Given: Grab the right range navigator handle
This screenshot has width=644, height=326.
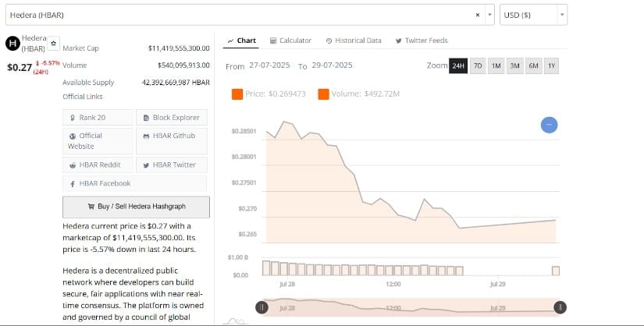Looking at the screenshot, I should click(560, 307).
